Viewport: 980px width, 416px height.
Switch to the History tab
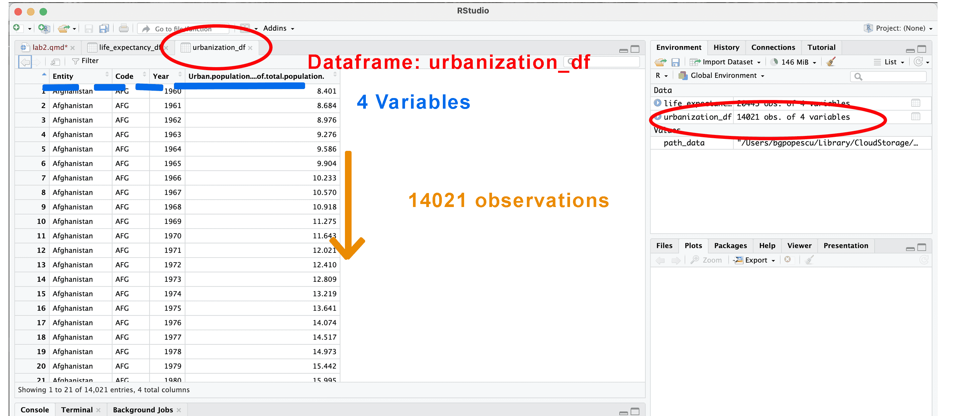pyautogui.click(x=726, y=47)
